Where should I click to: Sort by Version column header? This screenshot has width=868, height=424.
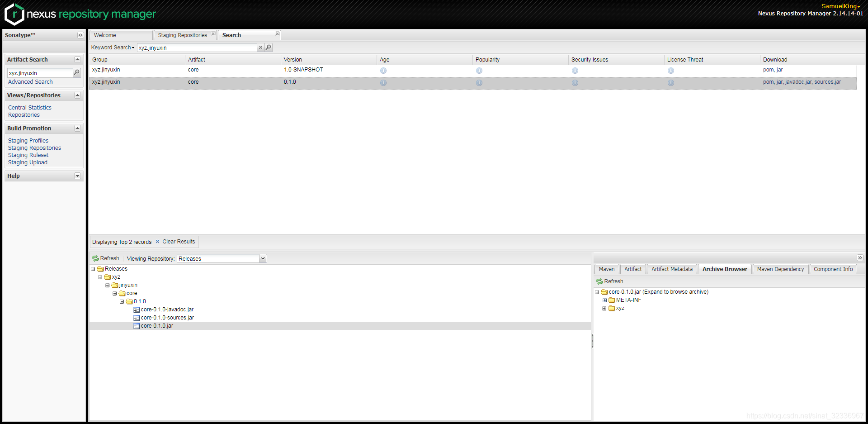[328, 60]
